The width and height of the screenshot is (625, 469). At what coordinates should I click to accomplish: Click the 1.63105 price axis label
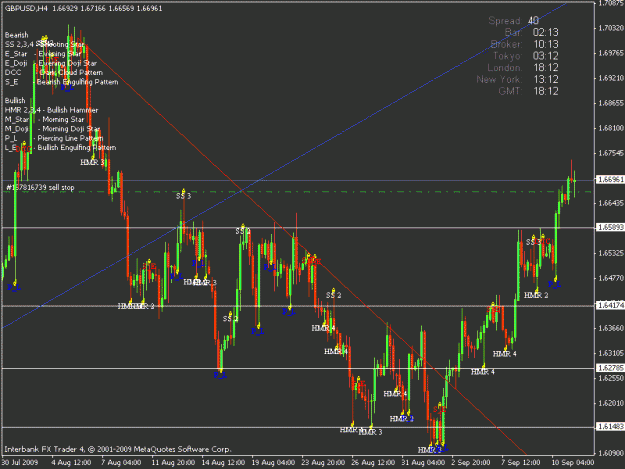[x=611, y=353]
